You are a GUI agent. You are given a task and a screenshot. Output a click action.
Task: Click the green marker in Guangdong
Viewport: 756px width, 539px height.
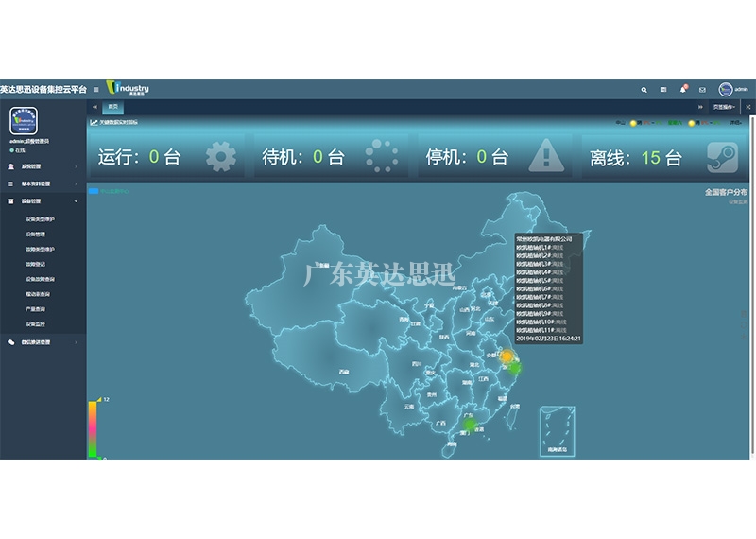click(x=469, y=425)
